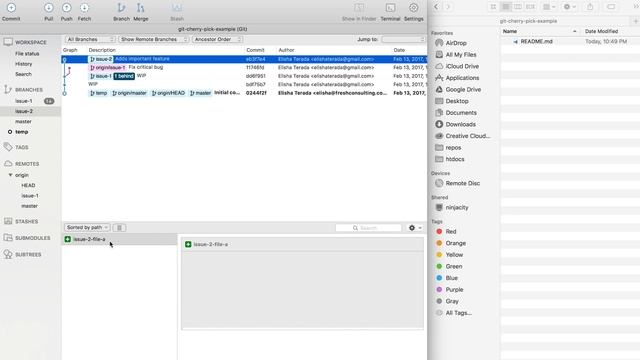
Task: Open Search view in sidebar
Action: (23, 74)
